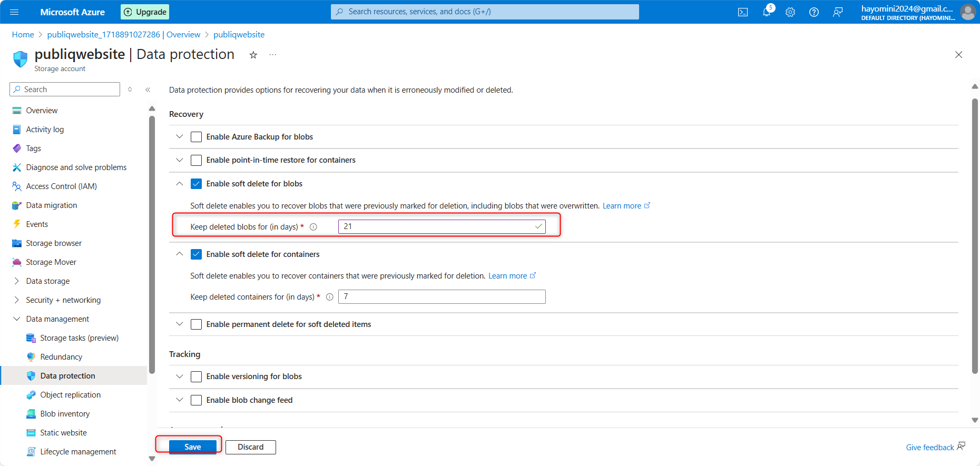The width and height of the screenshot is (980, 466).
Task: Click the Upgrade button in the header
Action: 145,12
